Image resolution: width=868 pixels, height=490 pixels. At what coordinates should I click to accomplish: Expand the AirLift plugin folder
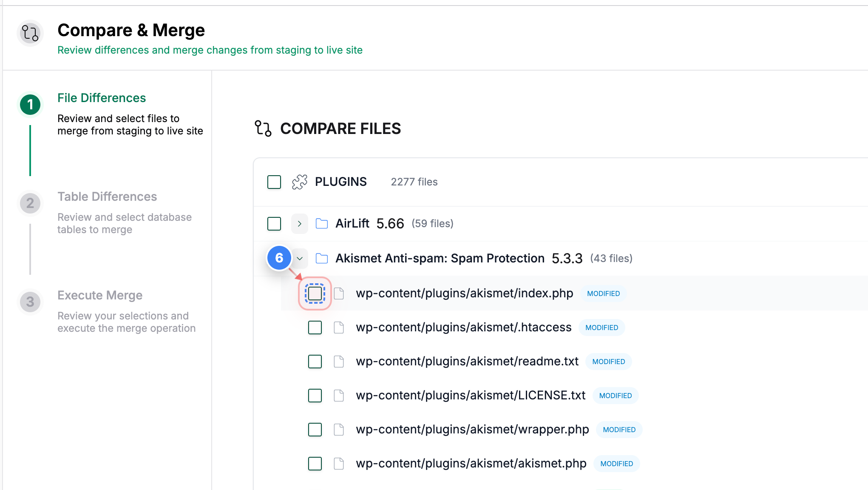[300, 223]
